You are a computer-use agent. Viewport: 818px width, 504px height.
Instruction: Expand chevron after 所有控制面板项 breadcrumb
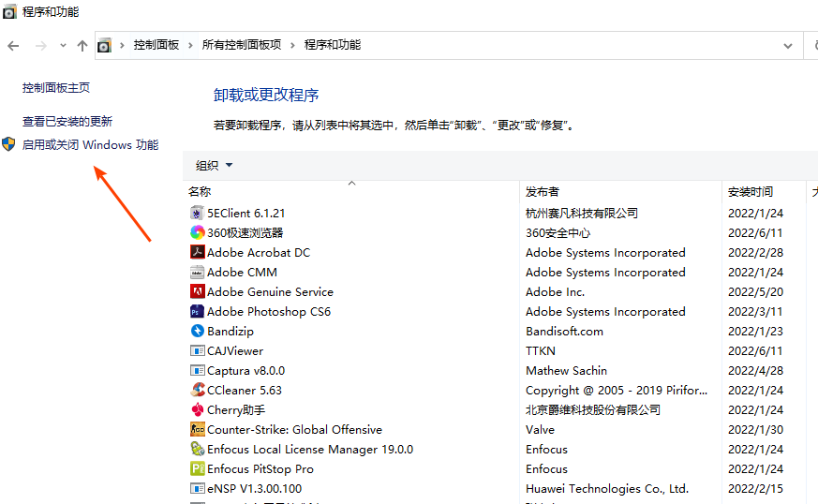pos(292,45)
